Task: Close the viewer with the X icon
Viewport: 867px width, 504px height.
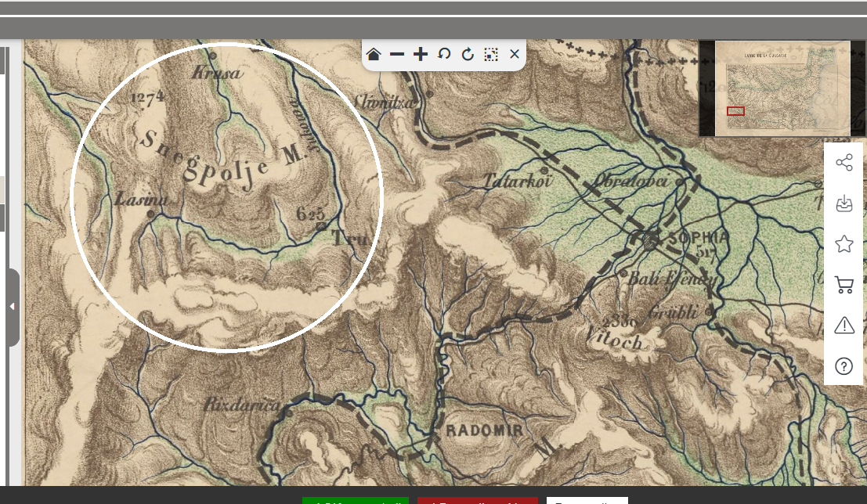Action: [515, 54]
